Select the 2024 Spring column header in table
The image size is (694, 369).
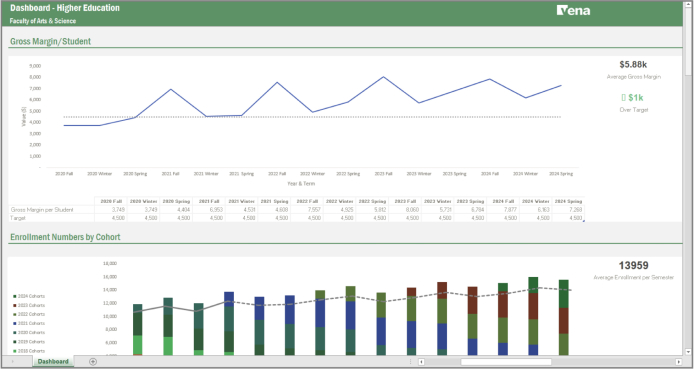(569, 201)
